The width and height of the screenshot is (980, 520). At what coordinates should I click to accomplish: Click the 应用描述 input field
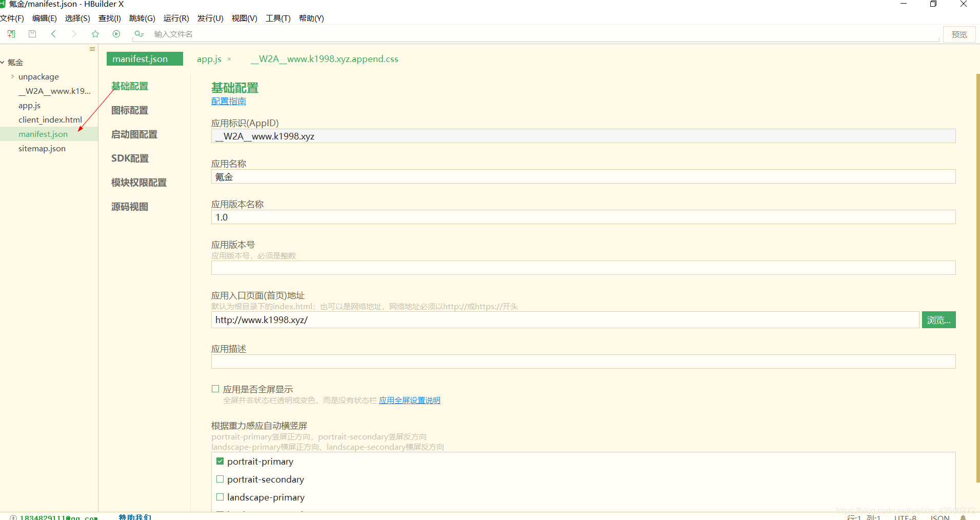[583, 362]
